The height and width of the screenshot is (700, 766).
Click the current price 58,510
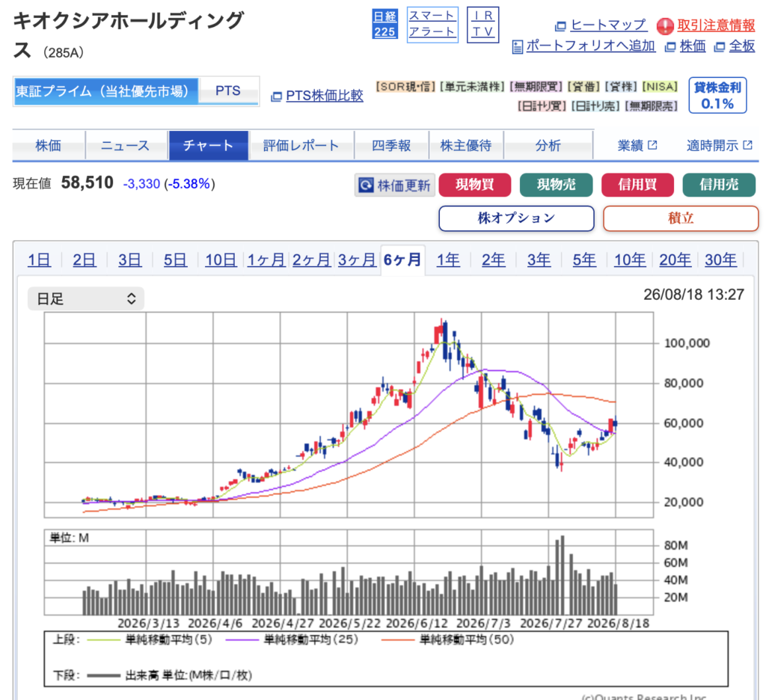pos(87,183)
